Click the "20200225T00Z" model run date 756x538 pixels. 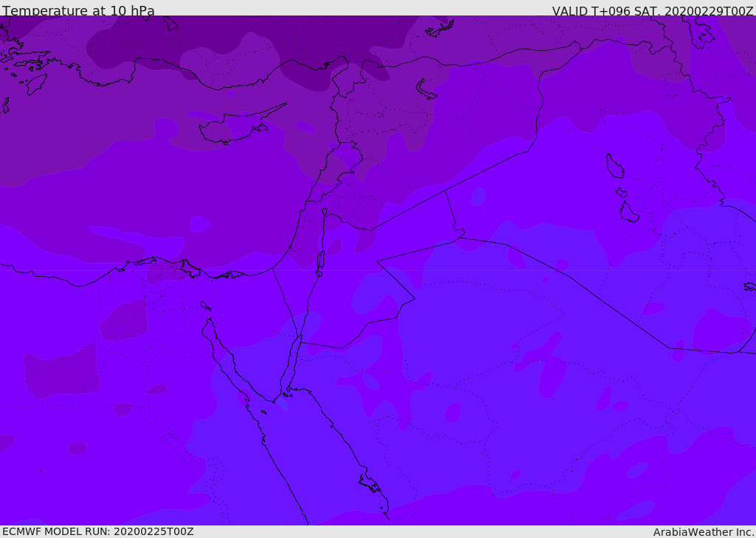[x=153, y=531]
